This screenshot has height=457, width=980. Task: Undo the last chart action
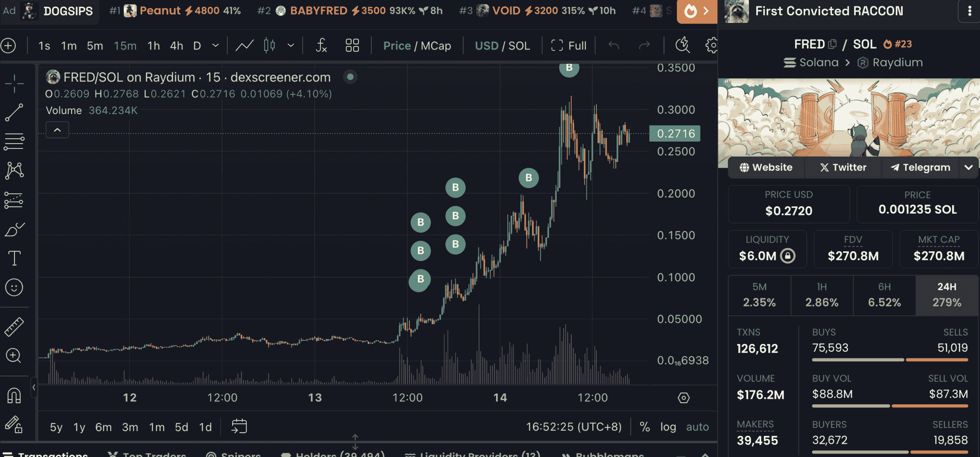click(614, 46)
